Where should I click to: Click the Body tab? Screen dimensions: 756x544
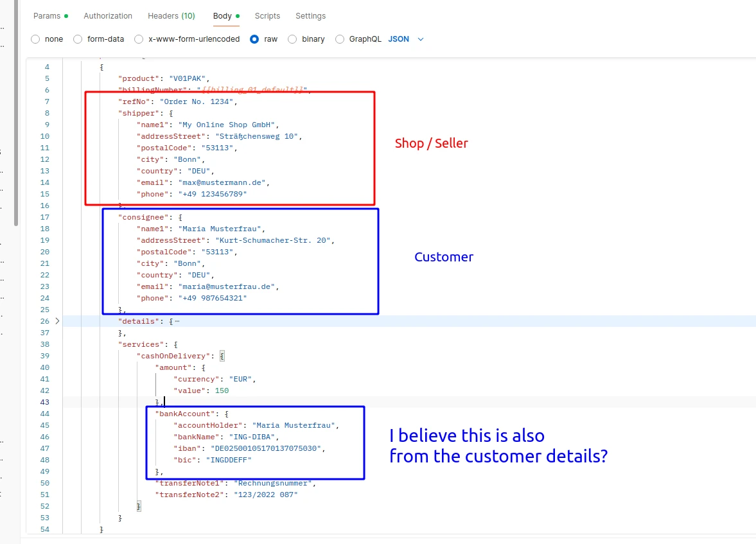222,15
